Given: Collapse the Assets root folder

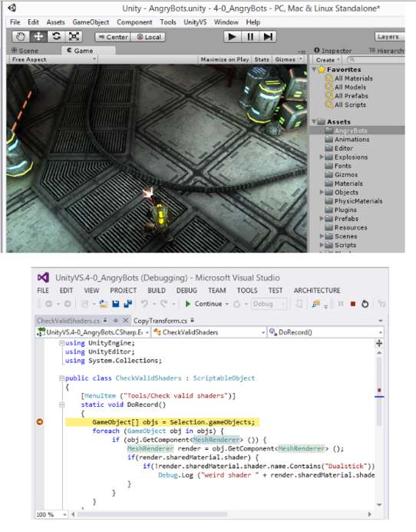Looking at the screenshot, I should 314,121.
